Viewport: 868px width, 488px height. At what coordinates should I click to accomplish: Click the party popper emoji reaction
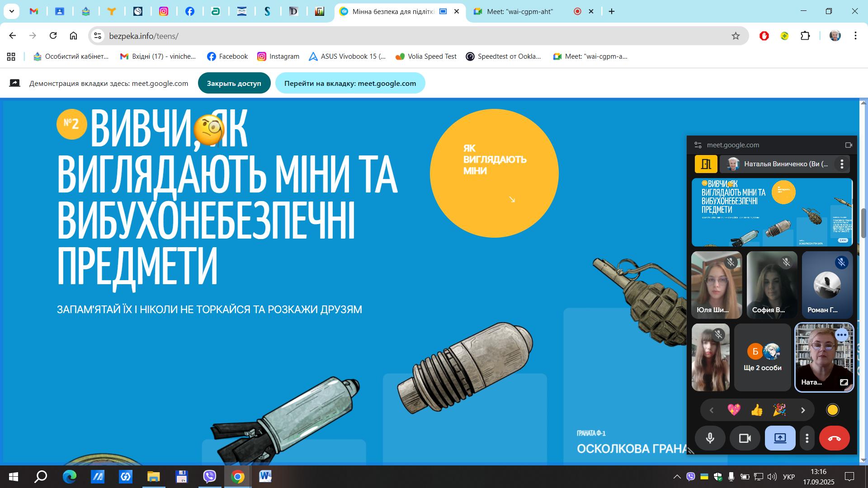[x=779, y=410]
